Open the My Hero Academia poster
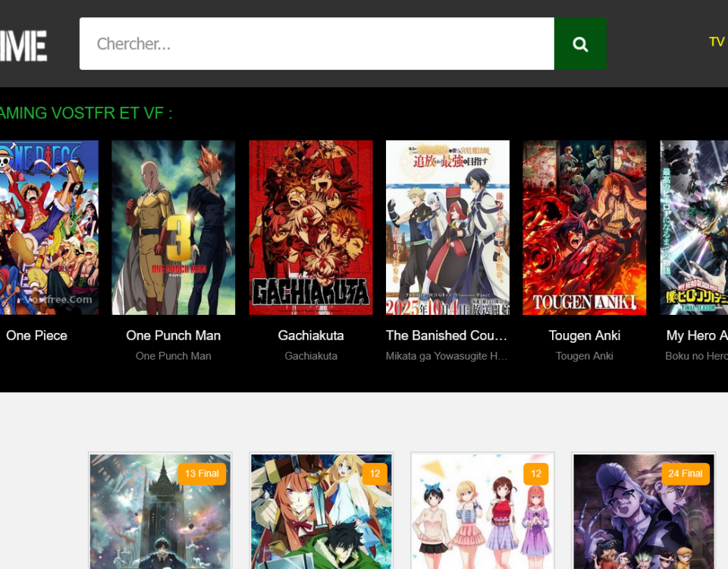 coord(694,227)
